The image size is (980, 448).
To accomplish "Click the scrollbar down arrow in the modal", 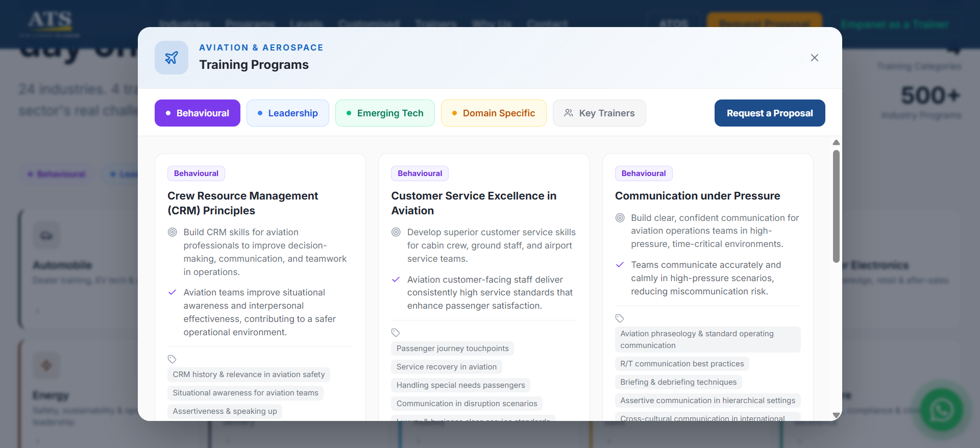I will coord(836,415).
